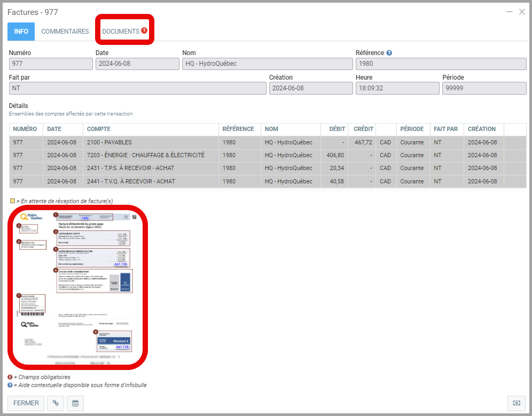Close the Factures dialog with X
Viewport: 532px width, 416px height.
click(x=522, y=12)
